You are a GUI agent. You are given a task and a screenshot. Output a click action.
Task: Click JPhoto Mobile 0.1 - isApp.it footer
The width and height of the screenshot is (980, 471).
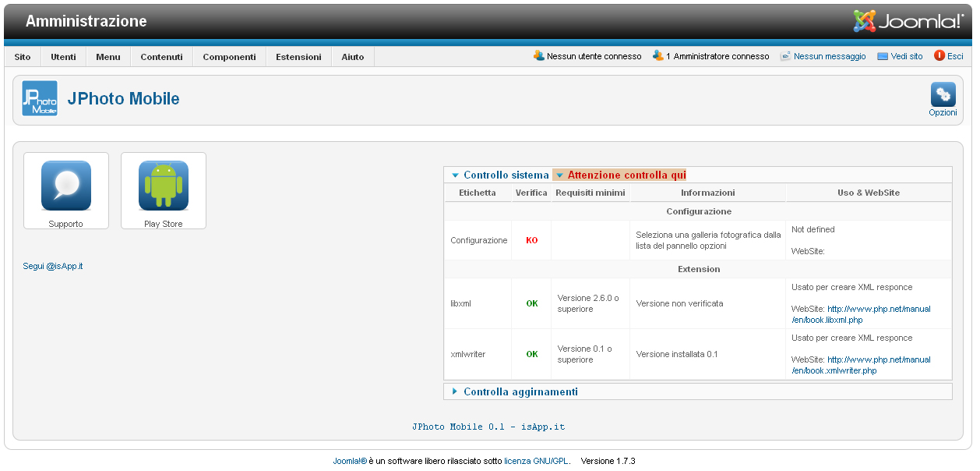pos(488,427)
